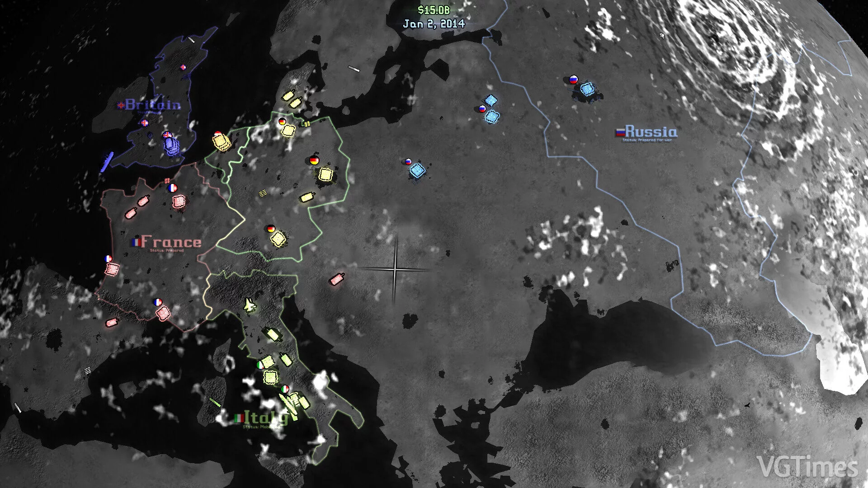
Task: Click the $15.0B funds readout
Action: [433, 10]
